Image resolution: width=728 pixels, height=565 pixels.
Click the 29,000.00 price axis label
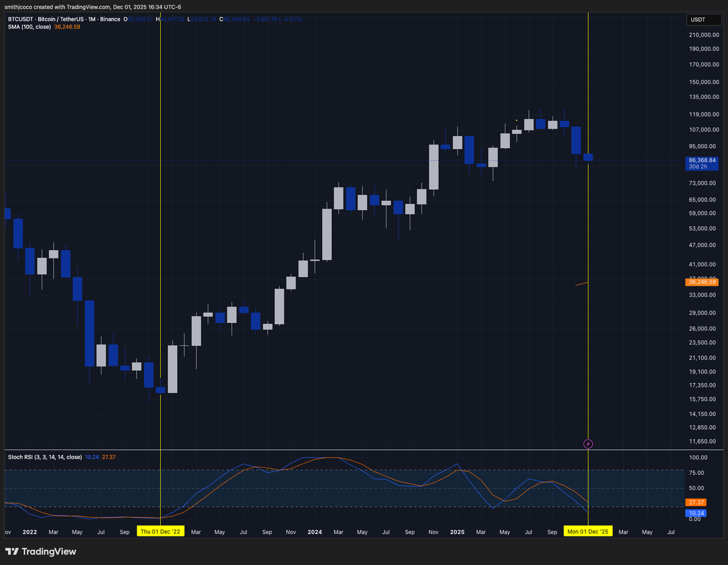tap(704, 313)
